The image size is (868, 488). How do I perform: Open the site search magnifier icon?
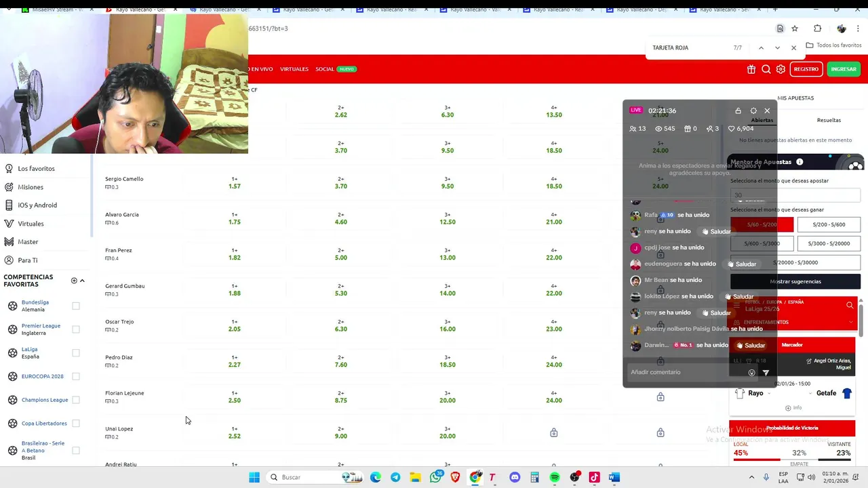766,69
